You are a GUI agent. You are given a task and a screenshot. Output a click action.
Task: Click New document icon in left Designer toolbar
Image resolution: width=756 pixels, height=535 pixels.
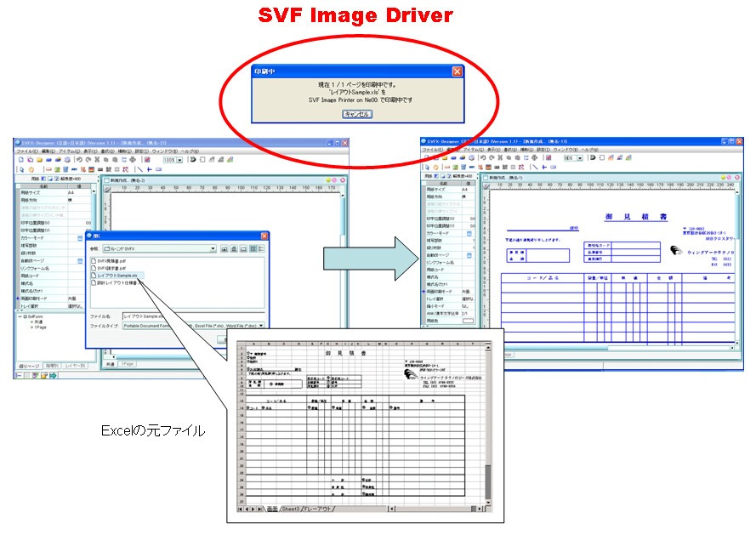coord(21,160)
